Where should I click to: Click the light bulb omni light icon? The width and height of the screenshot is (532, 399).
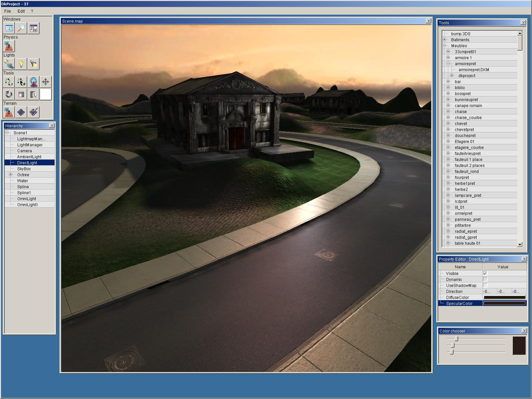tap(21, 64)
